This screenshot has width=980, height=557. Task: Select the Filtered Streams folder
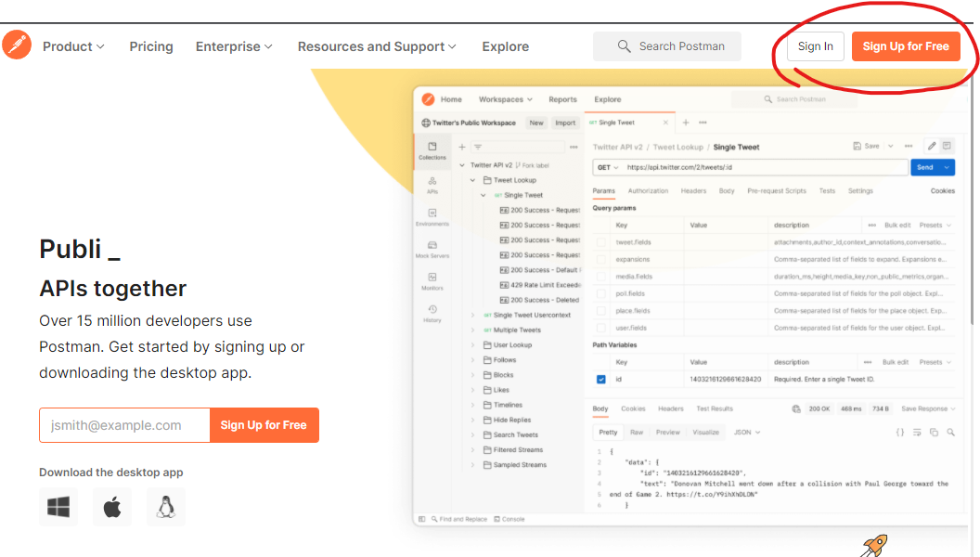[513, 450]
